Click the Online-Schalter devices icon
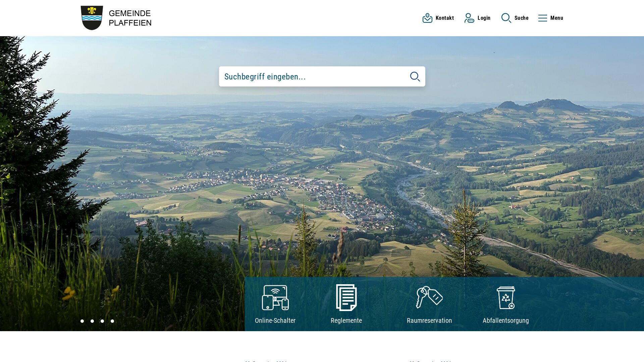The image size is (644, 362). [275, 298]
